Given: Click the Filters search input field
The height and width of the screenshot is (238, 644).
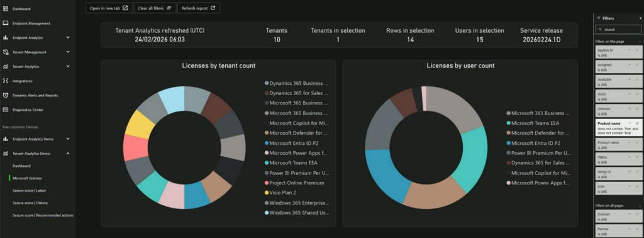Looking at the screenshot, I should coord(618,30).
